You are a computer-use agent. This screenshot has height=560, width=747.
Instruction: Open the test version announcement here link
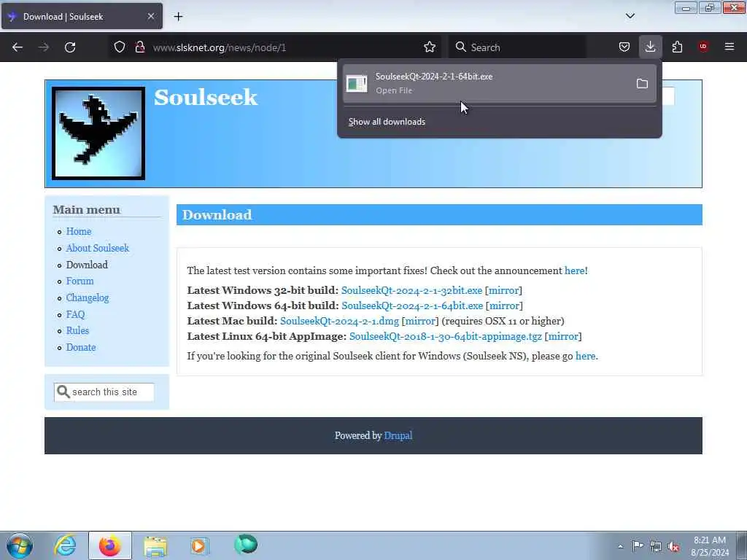(x=575, y=271)
